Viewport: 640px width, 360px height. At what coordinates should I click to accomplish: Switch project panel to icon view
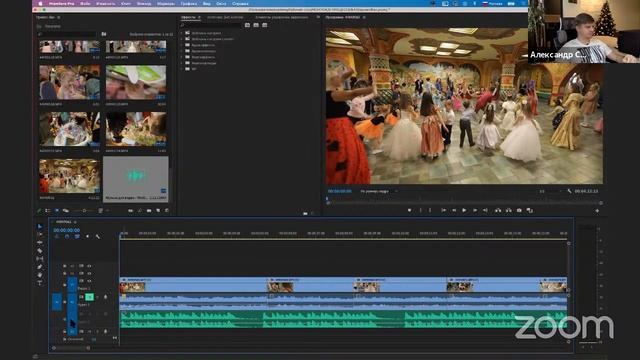click(x=56, y=211)
